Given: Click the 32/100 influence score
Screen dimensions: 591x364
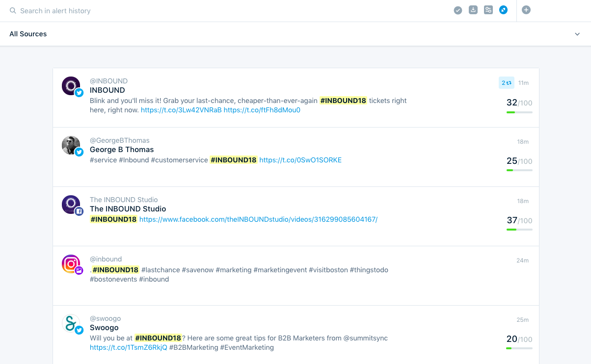Looking at the screenshot, I should (519, 103).
